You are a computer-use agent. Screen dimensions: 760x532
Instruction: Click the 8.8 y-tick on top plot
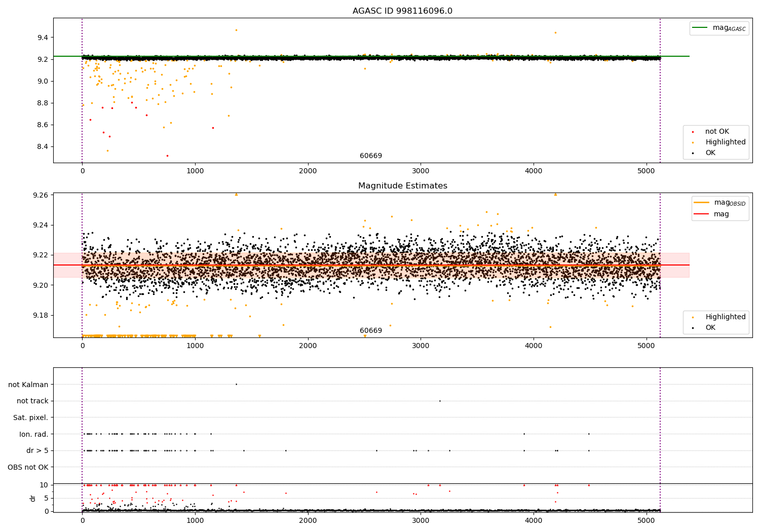point(43,103)
